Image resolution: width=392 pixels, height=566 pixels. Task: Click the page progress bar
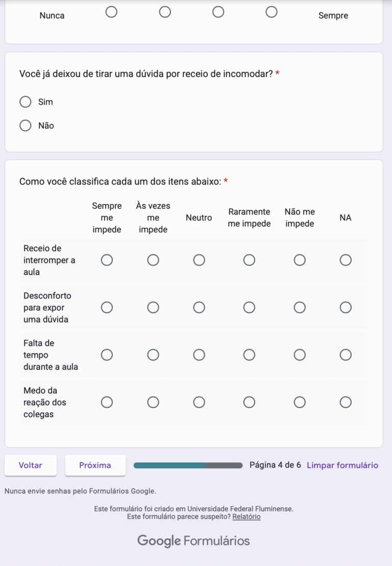point(188,465)
